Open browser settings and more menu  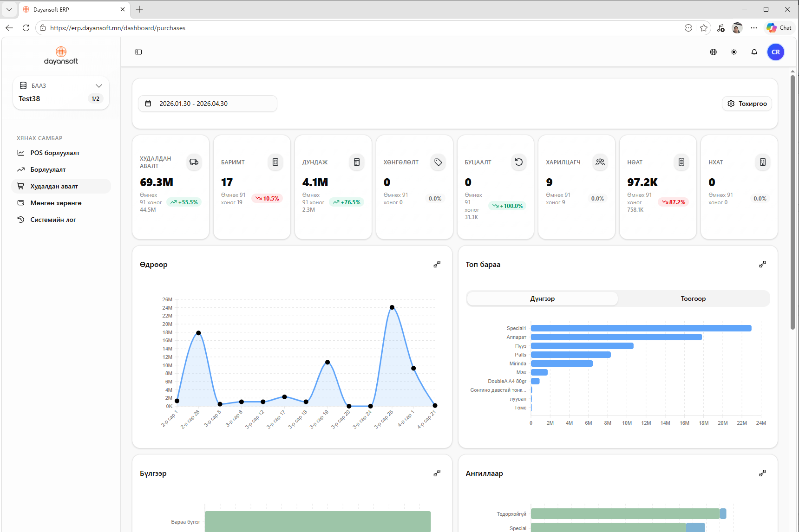(754, 28)
